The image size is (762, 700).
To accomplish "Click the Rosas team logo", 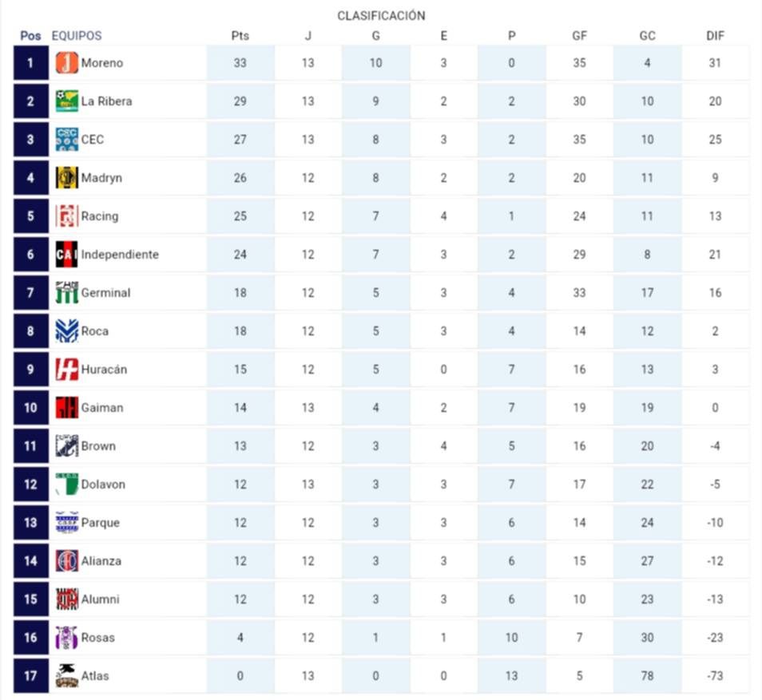I will click(67, 638).
